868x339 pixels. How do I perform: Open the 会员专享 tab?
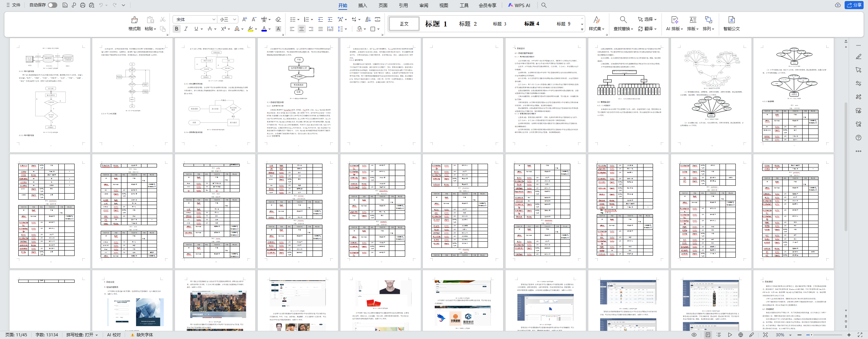487,5
